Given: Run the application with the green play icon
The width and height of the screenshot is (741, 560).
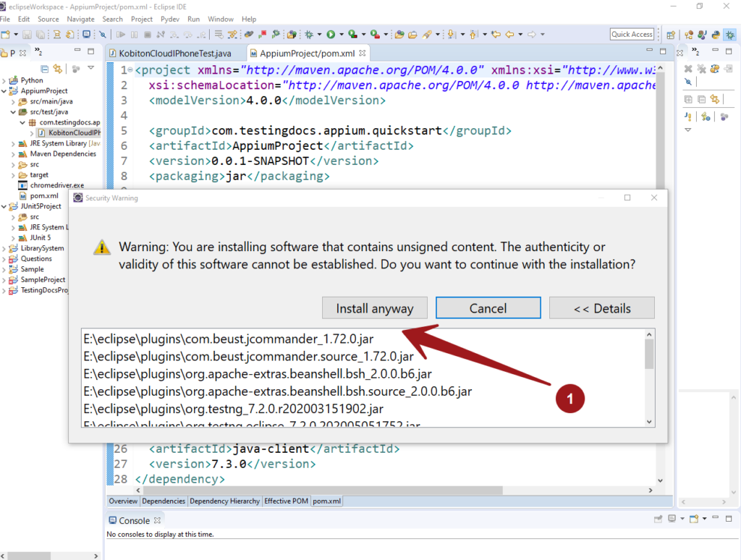Looking at the screenshot, I should point(331,34).
